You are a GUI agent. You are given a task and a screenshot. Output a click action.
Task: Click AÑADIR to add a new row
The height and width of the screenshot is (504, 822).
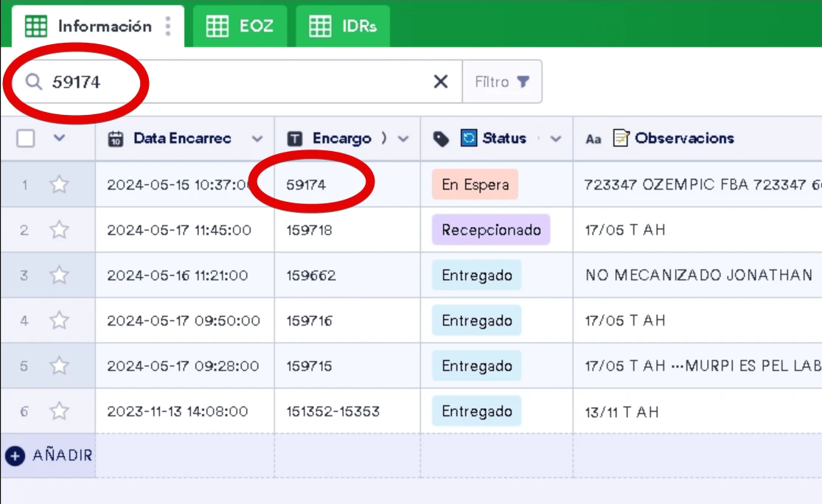(62, 455)
